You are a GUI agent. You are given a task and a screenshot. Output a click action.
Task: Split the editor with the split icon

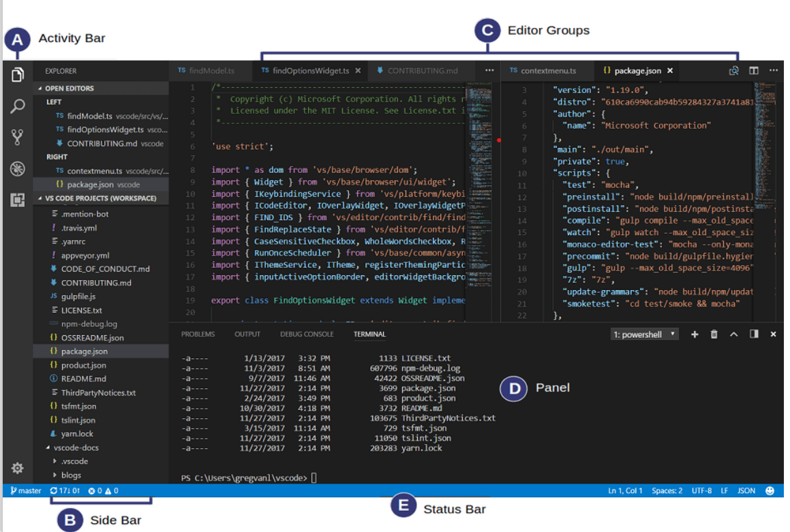(x=754, y=70)
